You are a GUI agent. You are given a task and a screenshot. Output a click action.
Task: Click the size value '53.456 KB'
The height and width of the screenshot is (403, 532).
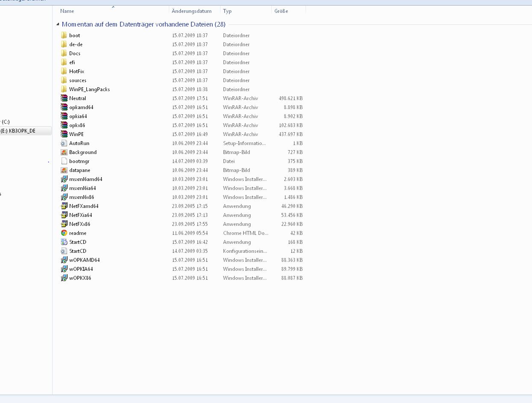click(292, 215)
